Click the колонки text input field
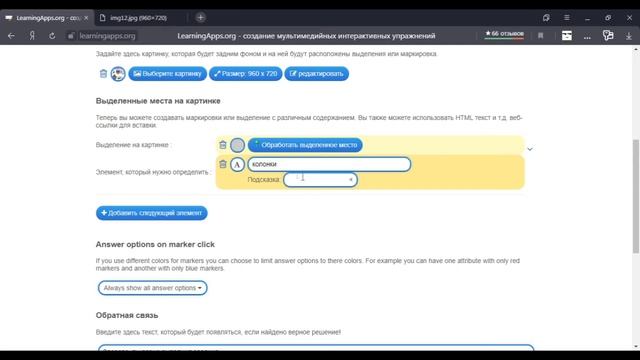The height and width of the screenshot is (360, 640). pos(329,164)
